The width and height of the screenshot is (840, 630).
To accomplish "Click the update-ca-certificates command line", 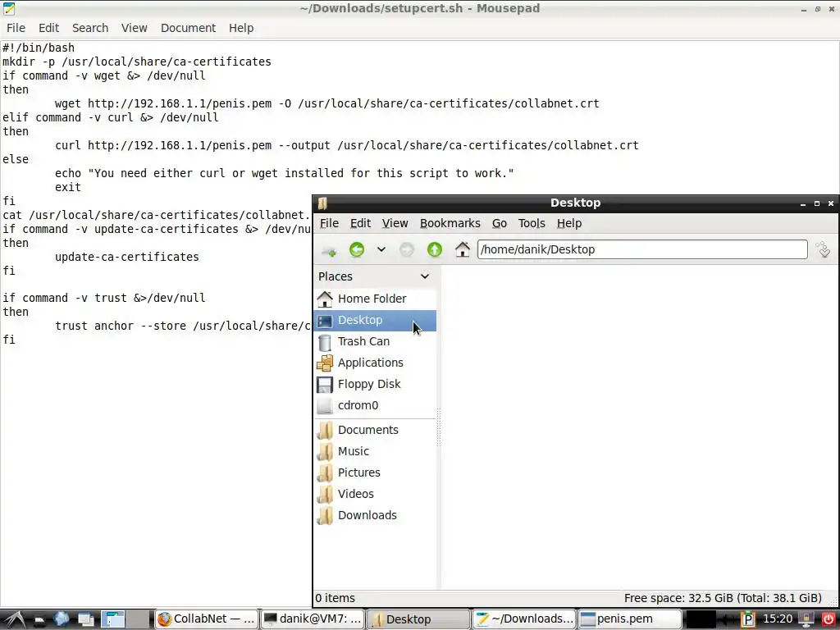I will pyautogui.click(x=127, y=257).
